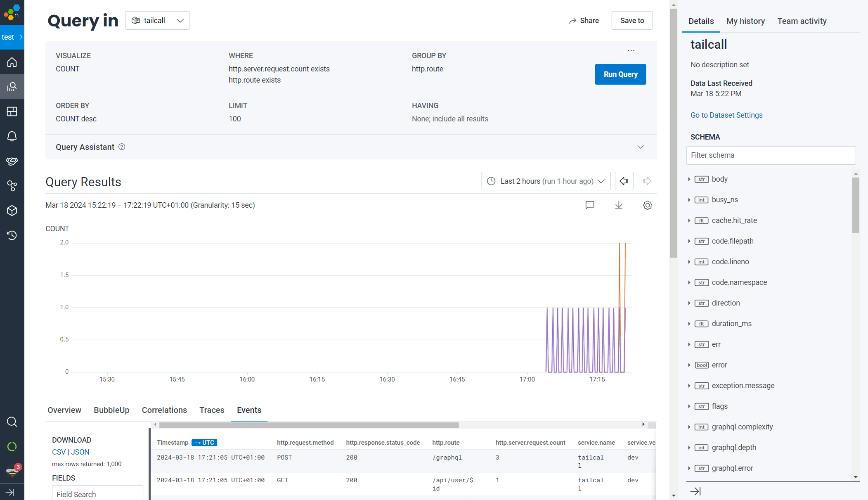The width and height of the screenshot is (868, 500).
Task: Open Triggers using the bell icon
Action: [x=12, y=136]
